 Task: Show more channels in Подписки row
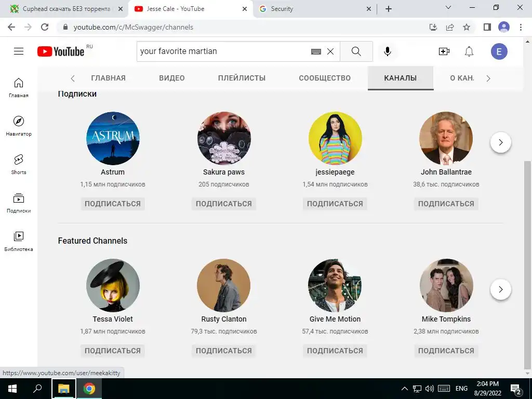501,142
